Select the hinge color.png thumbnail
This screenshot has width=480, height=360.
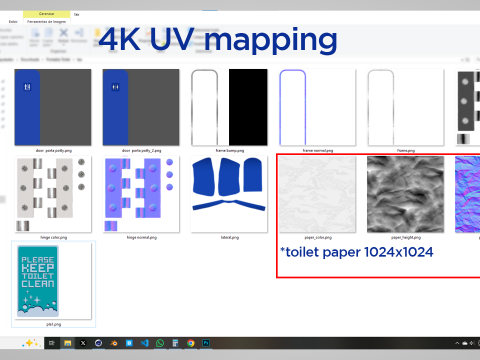click(x=53, y=194)
